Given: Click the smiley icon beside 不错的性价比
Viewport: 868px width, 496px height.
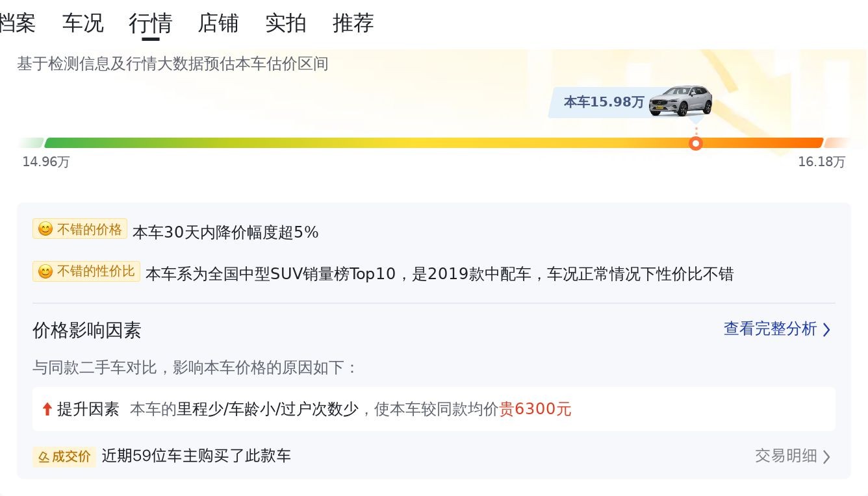Looking at the screenshot, I should pos(45,271).
